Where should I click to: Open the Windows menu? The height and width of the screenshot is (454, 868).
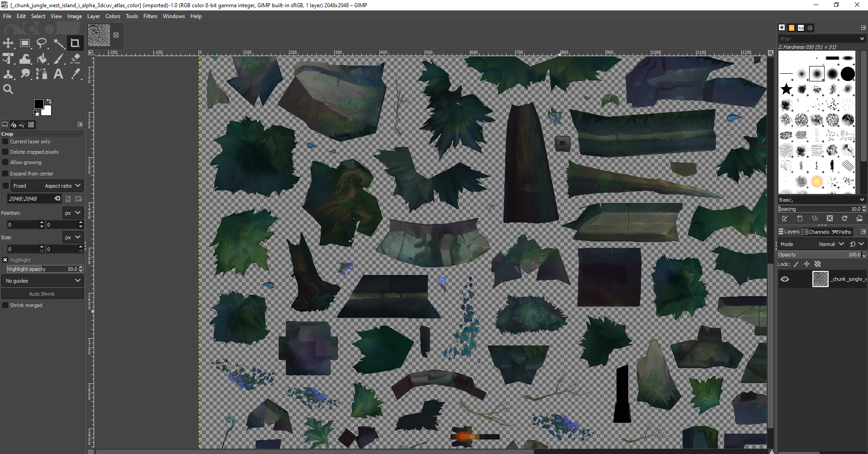tap(174, 16)
